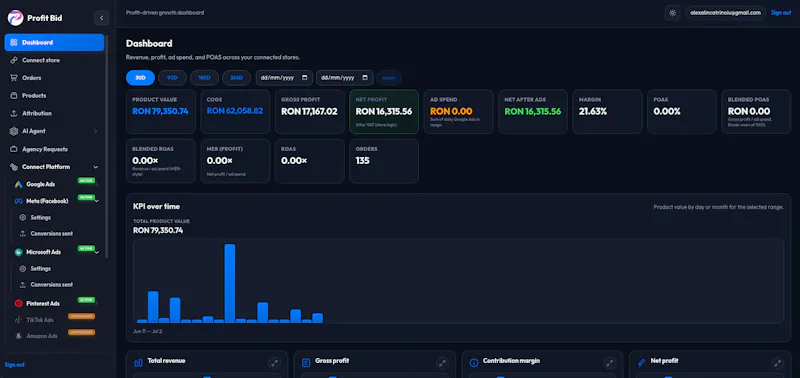Image resolution: width=800 pixels, height=378 pixels.
Task: Click the Google Ads logo icon
Action: pos(18,184)
